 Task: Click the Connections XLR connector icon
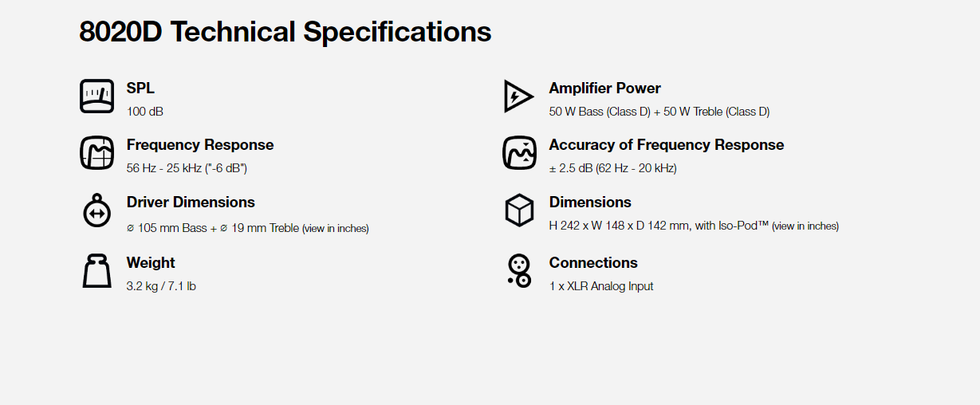click(x=518, y=271)
